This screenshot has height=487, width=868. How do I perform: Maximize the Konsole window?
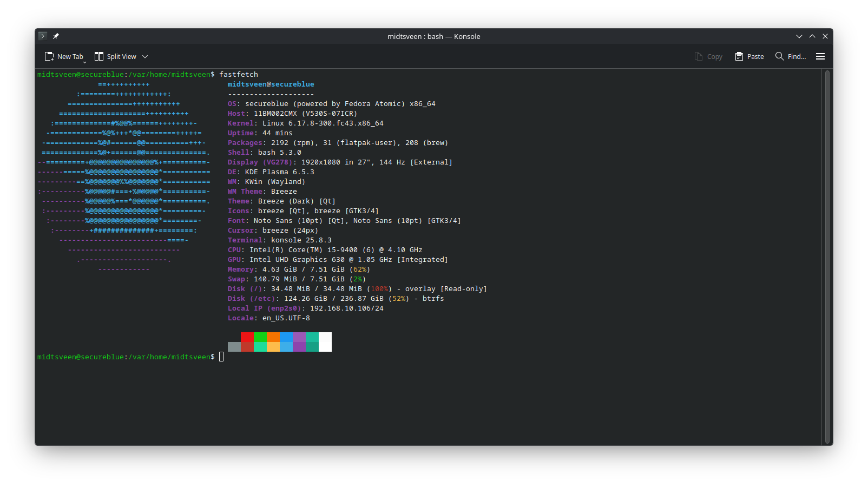pyautogui.click(x=812, y=36)
